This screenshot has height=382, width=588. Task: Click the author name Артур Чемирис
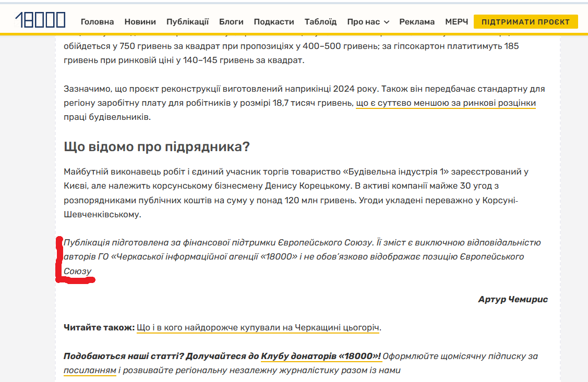[512, 300]
